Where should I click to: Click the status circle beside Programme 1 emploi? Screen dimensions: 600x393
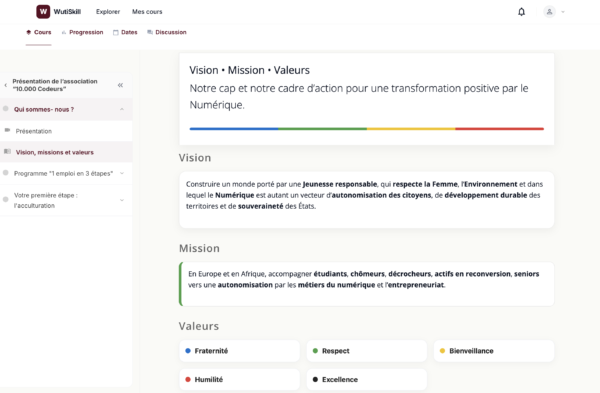click(x=6, y=173)
